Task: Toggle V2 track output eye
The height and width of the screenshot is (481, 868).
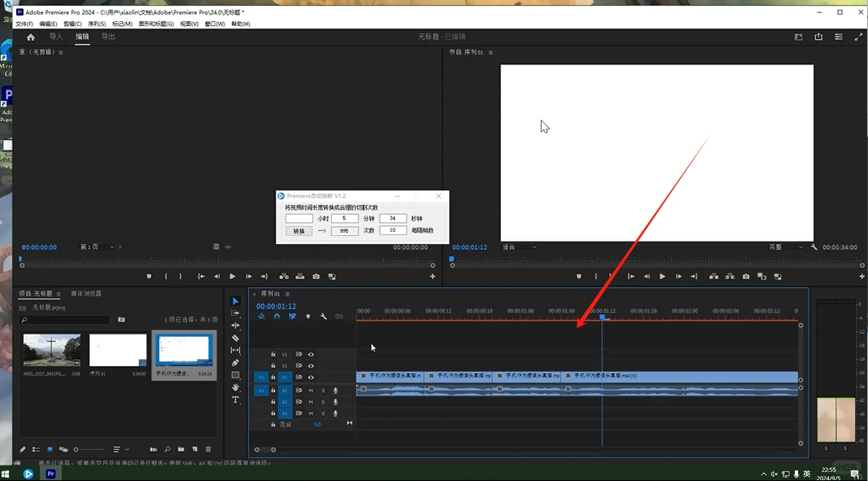Action: [311, 365]
